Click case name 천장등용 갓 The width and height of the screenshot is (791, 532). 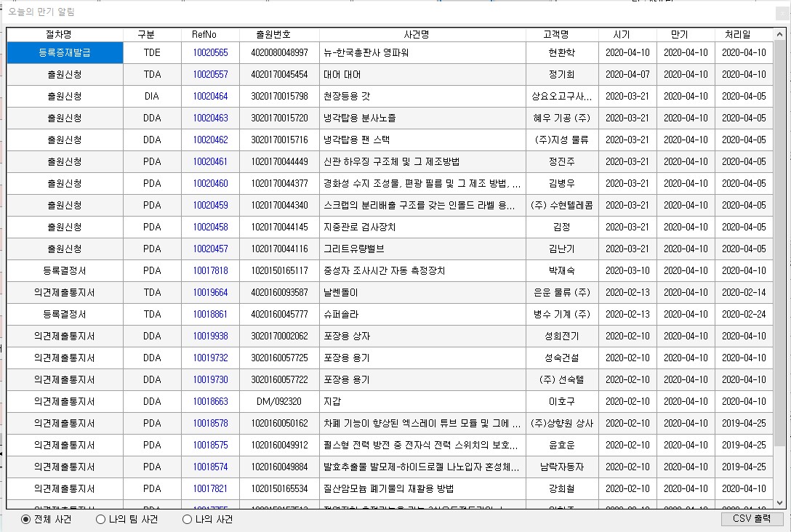click(x=347, y=96)
